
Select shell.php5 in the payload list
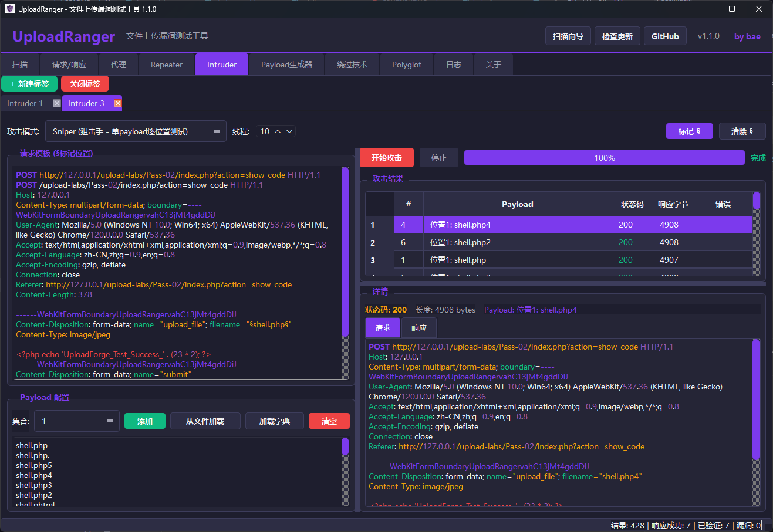(x=34, y=465)
